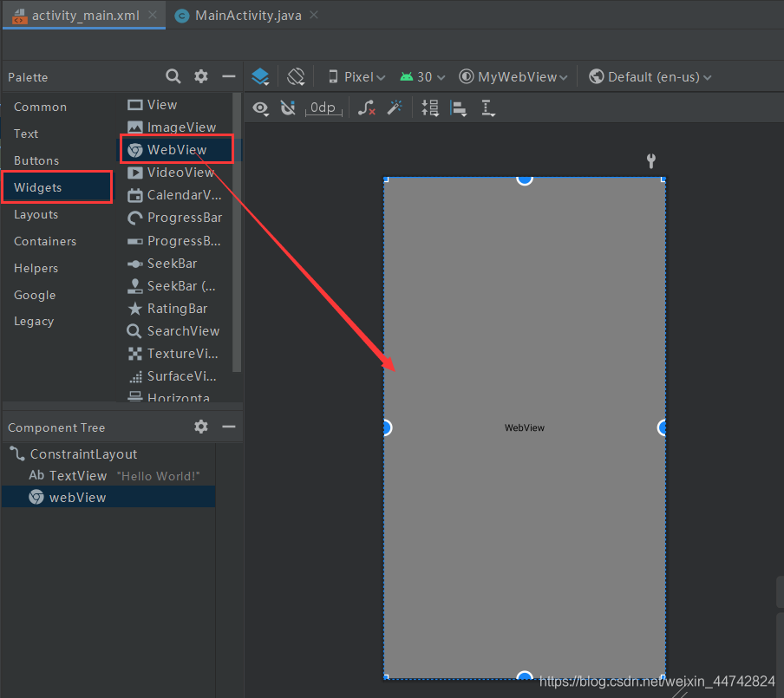Select the Google palette category
This screenshot has width=784, height=698.
pos(35,295)
